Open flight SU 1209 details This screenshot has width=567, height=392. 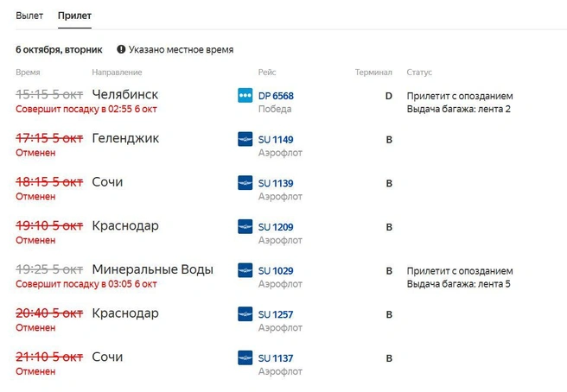point(276,227)
